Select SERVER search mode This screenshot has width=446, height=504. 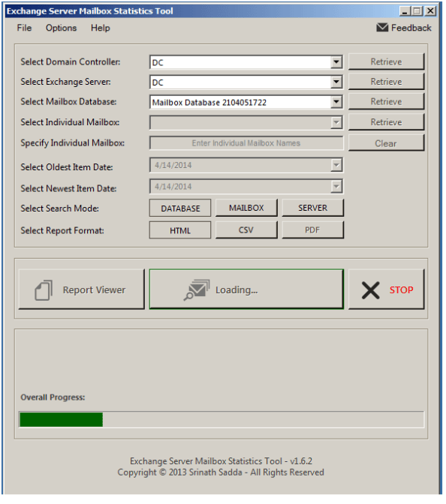(313, 208)
